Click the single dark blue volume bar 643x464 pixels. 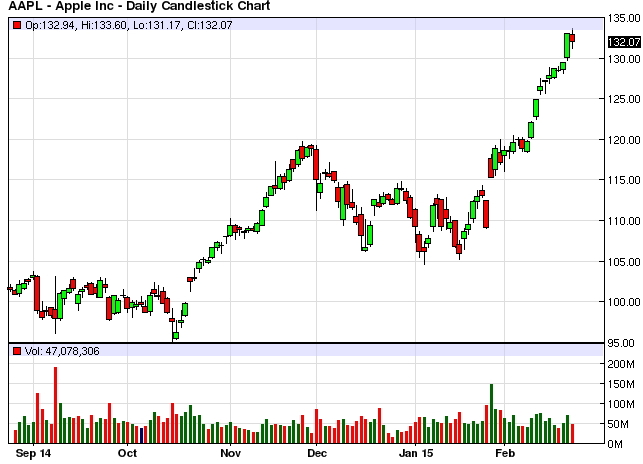(141, 435)
